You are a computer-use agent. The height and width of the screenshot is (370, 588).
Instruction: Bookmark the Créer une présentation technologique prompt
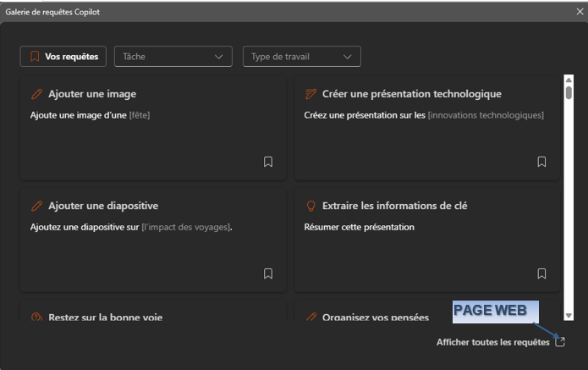tap(541, 162)
